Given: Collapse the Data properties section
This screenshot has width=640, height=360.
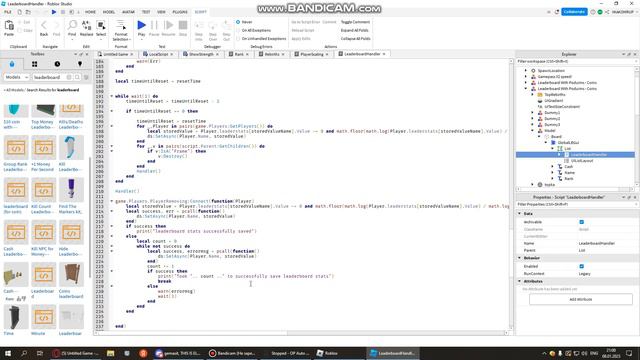Looking at the screenshot, I should [x=520, y=213].
